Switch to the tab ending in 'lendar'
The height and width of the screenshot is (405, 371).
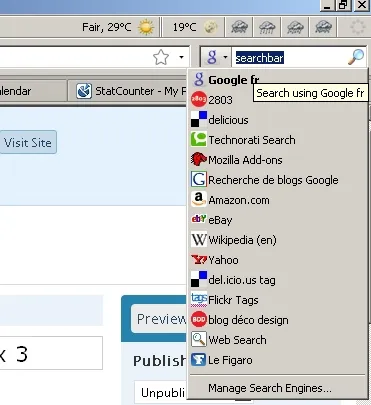(32, 91)
